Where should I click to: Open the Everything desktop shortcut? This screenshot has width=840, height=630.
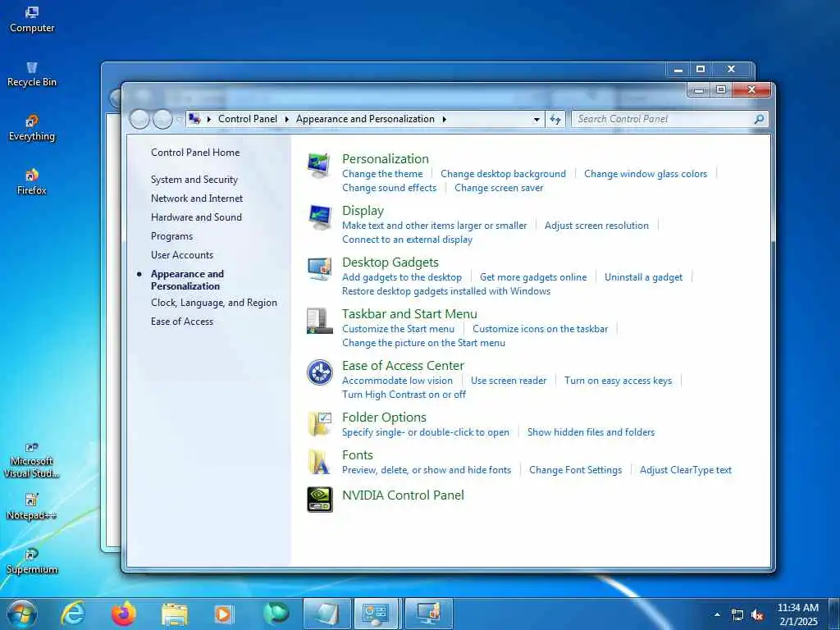[32, 128]
